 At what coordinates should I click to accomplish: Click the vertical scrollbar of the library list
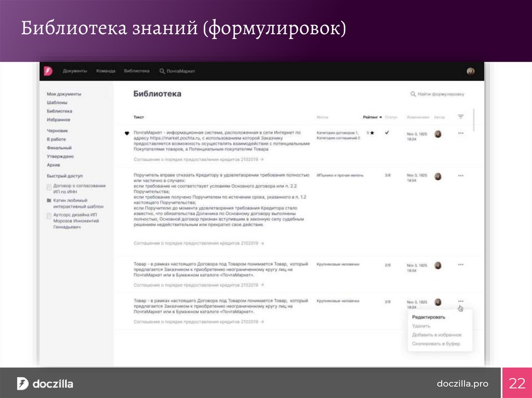[474, 120]
